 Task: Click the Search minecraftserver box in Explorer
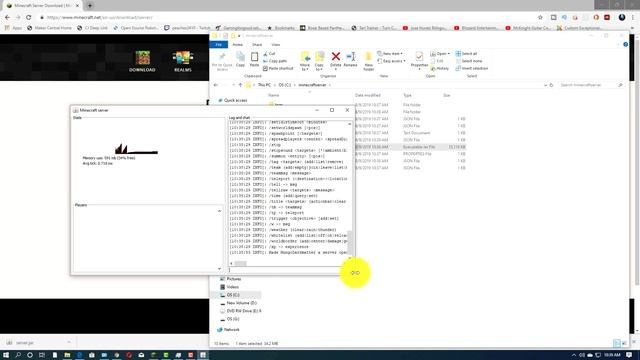pyautogui.click(x=591, y=85)
